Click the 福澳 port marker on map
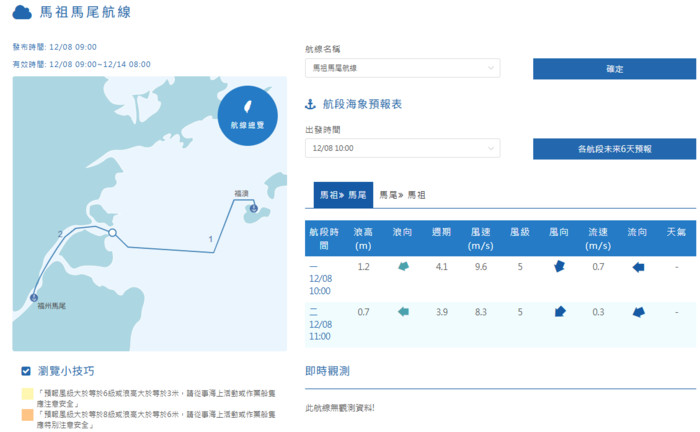Viewport: 700px width, 432px height. (253, 208)
